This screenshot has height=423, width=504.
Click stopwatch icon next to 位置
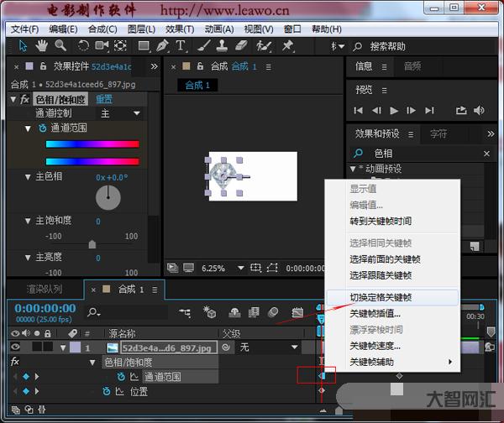click(107, 391)
